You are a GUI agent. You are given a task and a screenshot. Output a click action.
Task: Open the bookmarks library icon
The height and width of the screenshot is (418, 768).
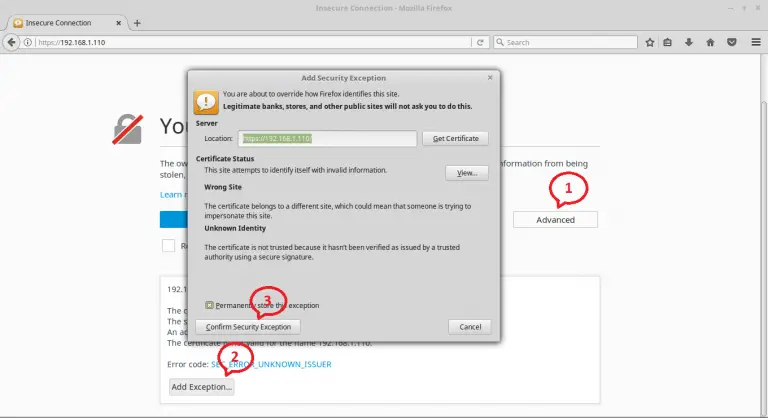pos(670,43)
